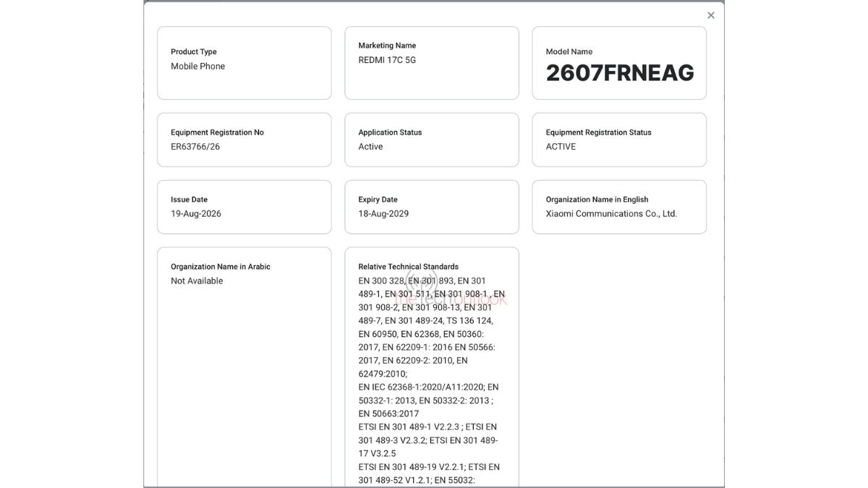868x488 pixels.
Task: Click the Expiry Date label
Action: click(378, 200)
